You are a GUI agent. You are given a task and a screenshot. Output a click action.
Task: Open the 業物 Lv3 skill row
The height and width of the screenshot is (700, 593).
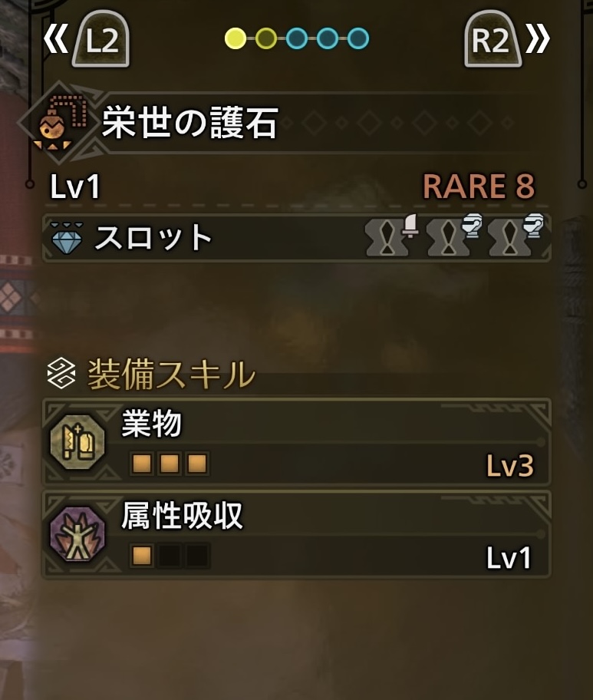tap(297, 442)
